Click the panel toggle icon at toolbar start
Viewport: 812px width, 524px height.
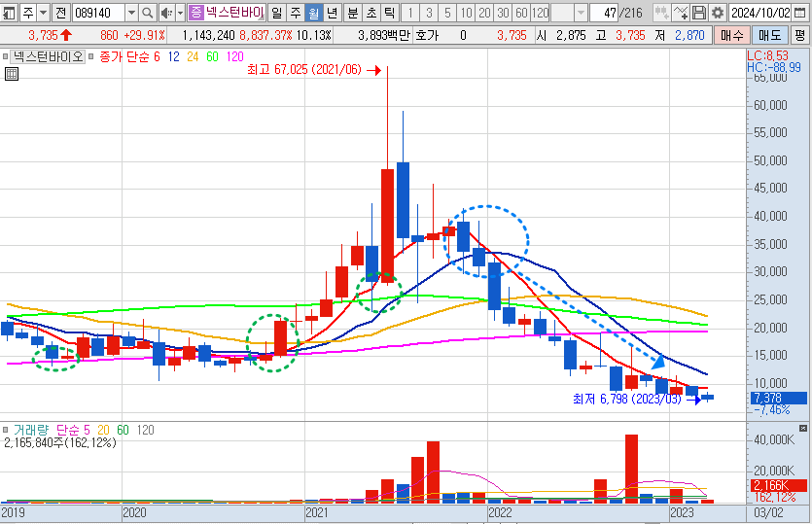[x=9, y=13]
